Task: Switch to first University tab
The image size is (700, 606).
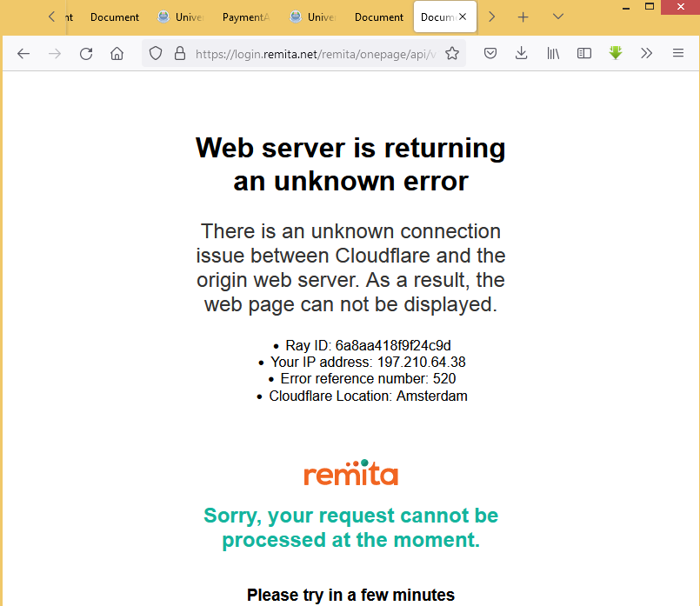Action: 181,17
